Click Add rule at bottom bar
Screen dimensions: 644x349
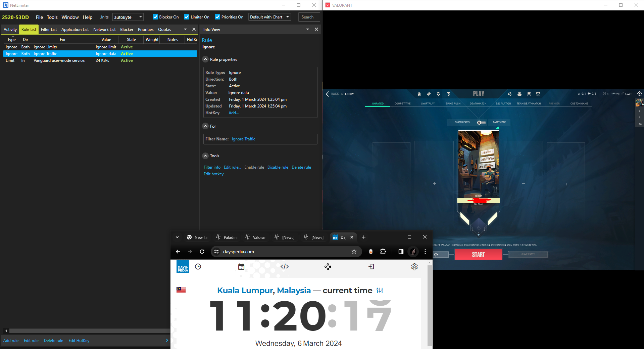click(x=11, y=341)
